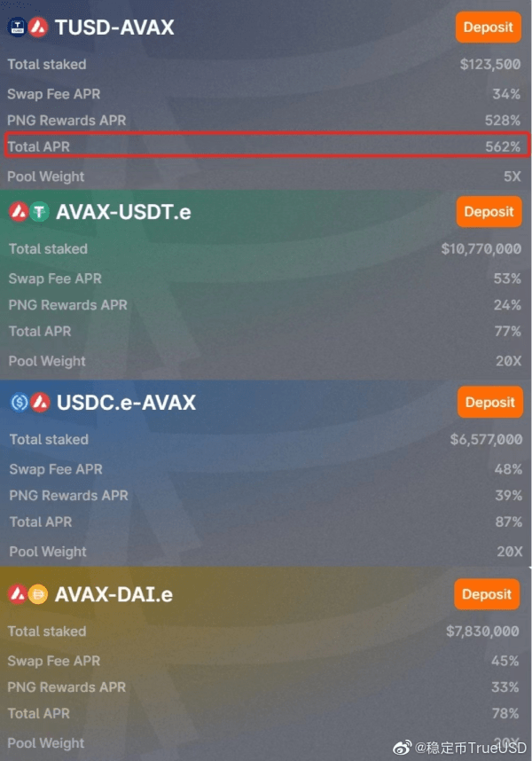Click the AVAX icon in USDC.e-AVAX pool
The width and height of the screenshot is (532, 761).
tap(40, 403)
